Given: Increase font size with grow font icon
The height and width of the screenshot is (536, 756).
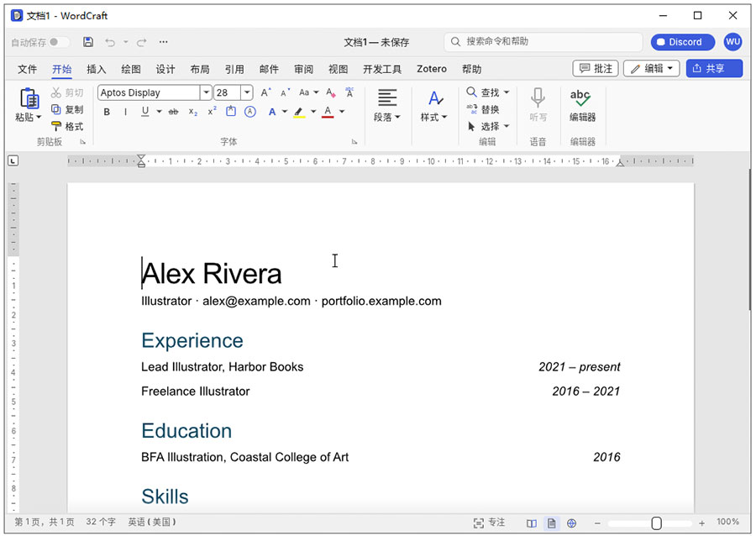Looking at the screenshot, I should click(x=265, y=92).
